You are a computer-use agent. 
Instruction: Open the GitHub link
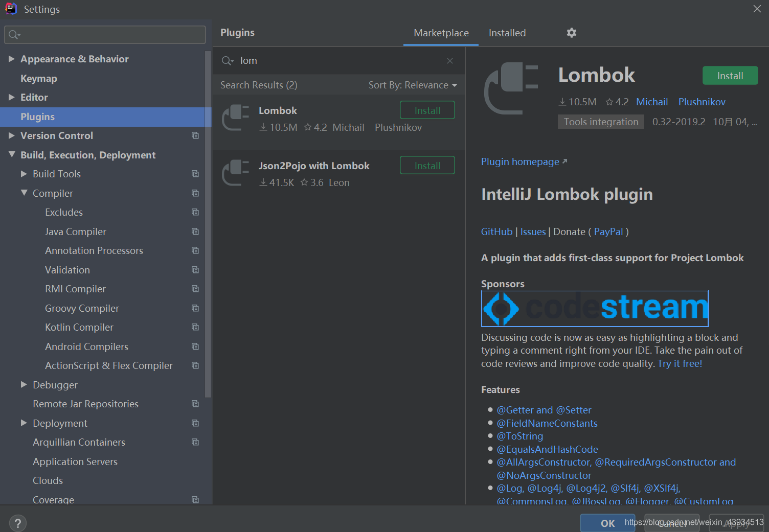(x=496, y=232)
